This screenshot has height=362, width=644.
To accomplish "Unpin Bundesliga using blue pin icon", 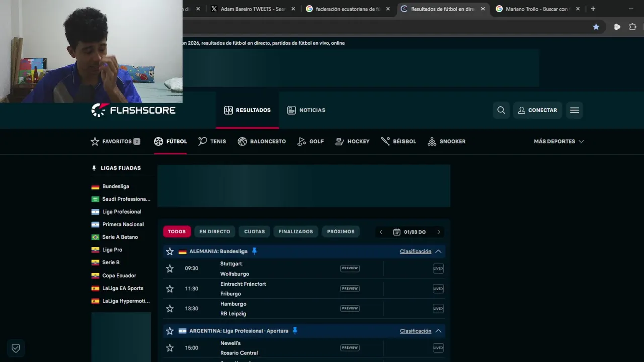I will coord(254,251).
